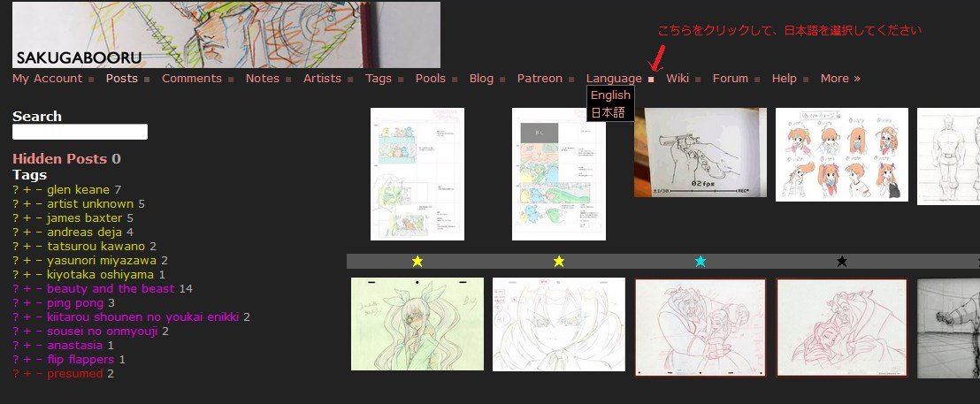Filter by glen keane tag
980x404 pixels.
78,190
